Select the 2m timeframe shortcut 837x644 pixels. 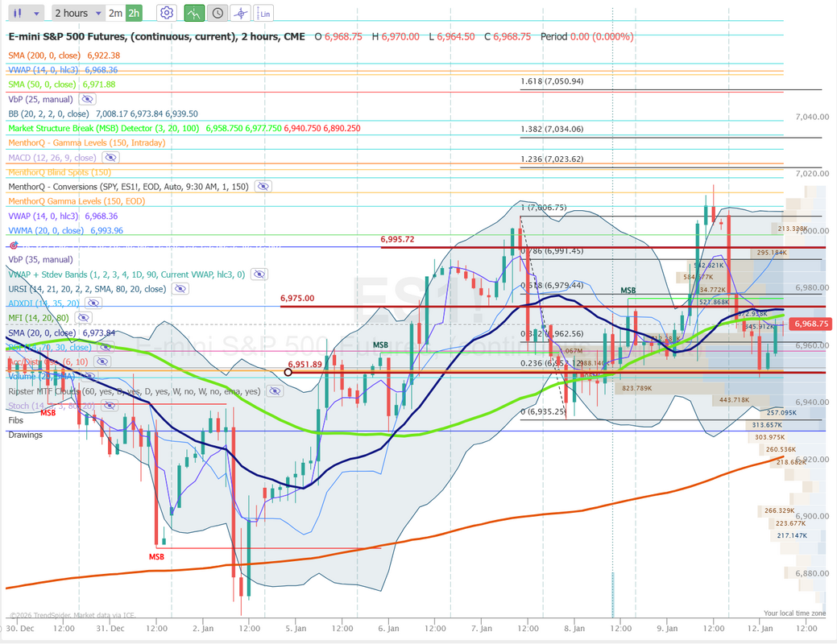(x=115, y=13)
